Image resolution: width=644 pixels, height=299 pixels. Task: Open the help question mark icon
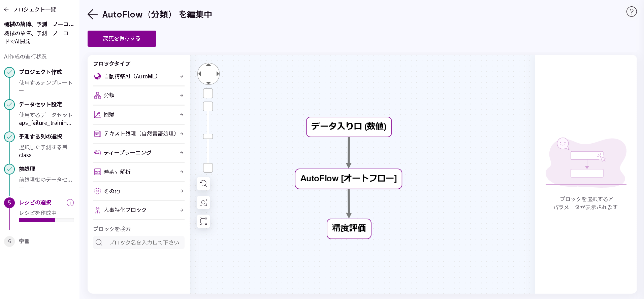(x=631, y=12)
